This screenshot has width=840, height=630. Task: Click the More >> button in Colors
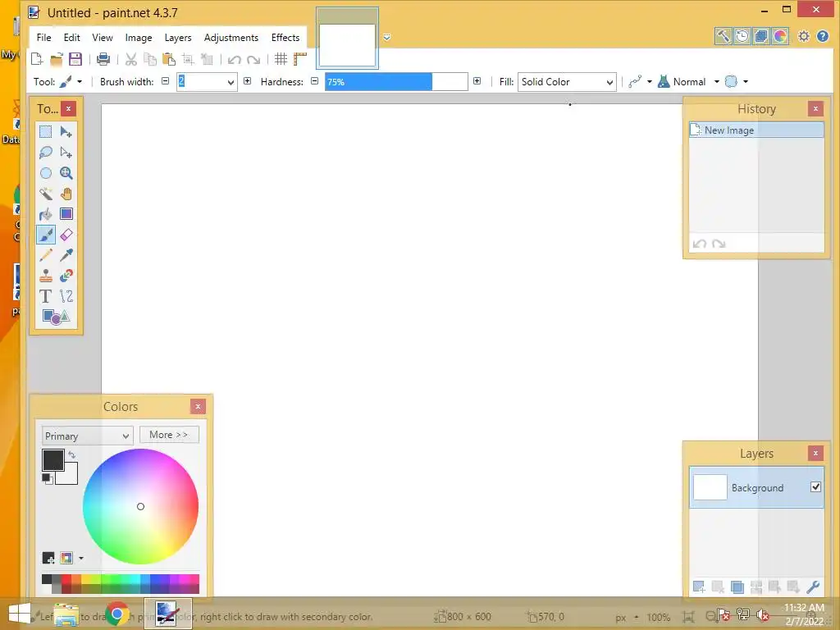tap(169, 435)
